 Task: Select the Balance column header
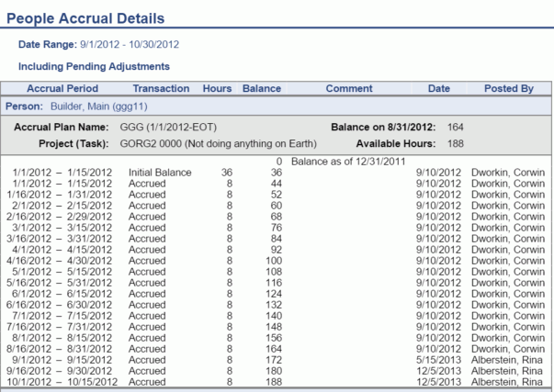pos(261,89)
